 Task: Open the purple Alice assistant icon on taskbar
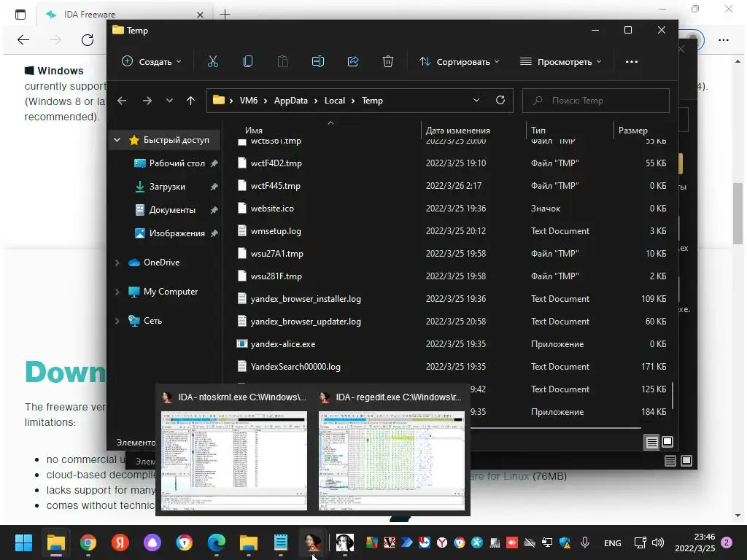[x=152, y=542]
